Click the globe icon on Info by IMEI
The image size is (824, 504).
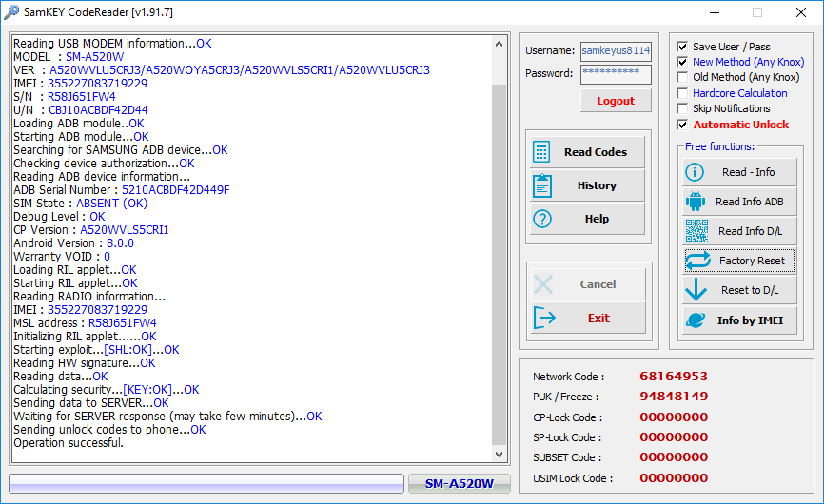696,320
